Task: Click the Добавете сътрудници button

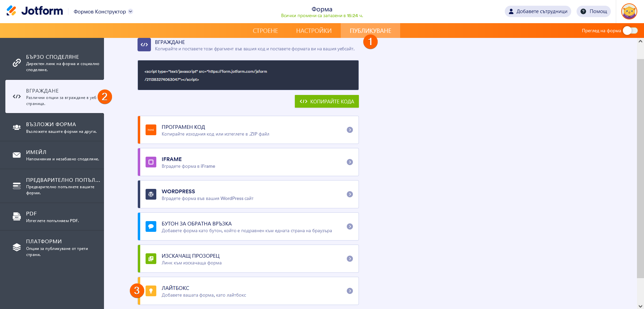Action: (538, 11)
